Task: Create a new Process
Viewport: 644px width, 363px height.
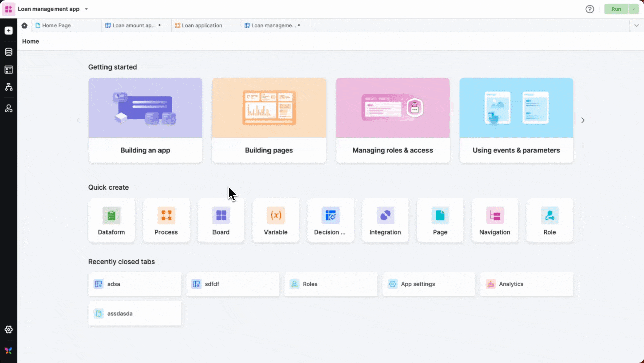Action: click(x=166, y=220)
